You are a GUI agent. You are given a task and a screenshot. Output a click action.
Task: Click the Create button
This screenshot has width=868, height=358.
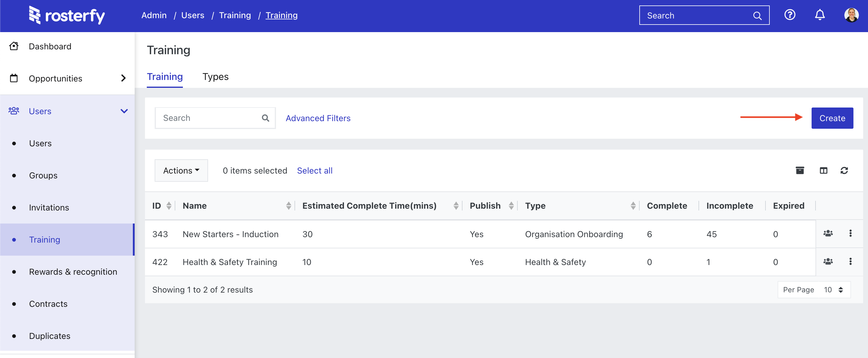[x=832, y=118]
